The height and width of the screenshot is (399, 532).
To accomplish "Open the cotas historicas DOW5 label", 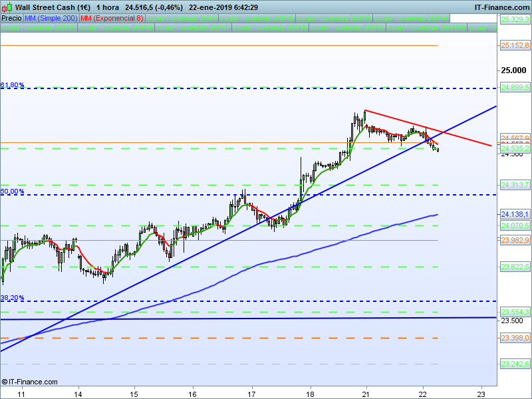I will click(39, 27).
